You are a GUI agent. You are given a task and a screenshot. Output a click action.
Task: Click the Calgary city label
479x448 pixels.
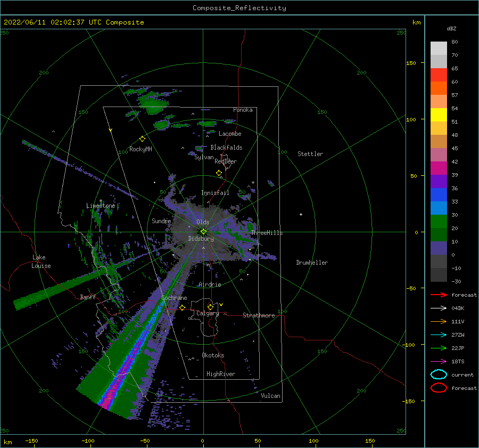coord(208,313)
